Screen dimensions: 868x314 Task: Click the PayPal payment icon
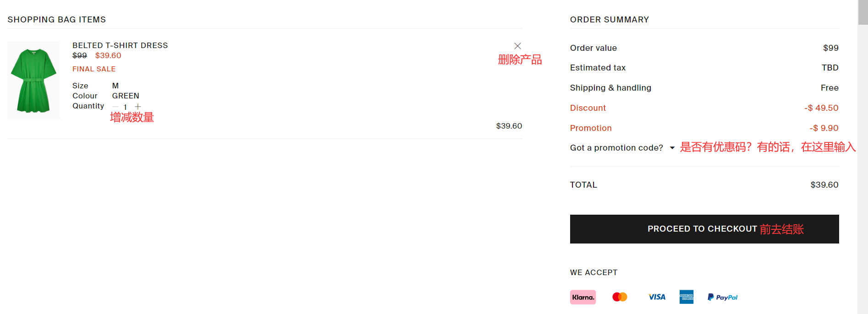click(722, 297)
